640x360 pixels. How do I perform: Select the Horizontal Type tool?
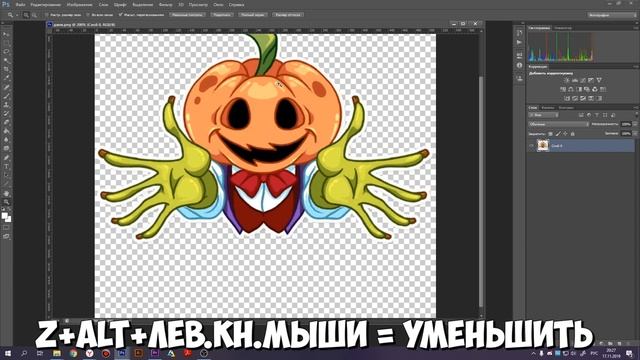pyautogui.click(x=6, y=167)
